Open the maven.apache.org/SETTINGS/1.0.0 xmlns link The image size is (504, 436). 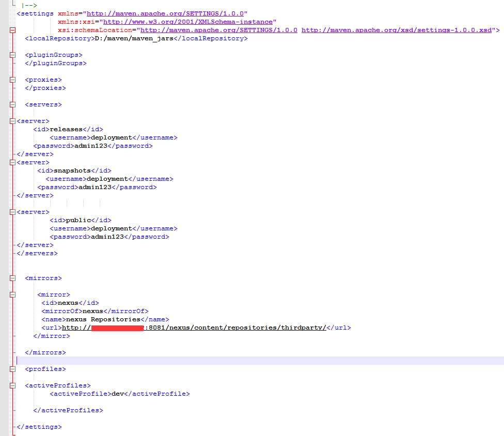coord(165,13)
